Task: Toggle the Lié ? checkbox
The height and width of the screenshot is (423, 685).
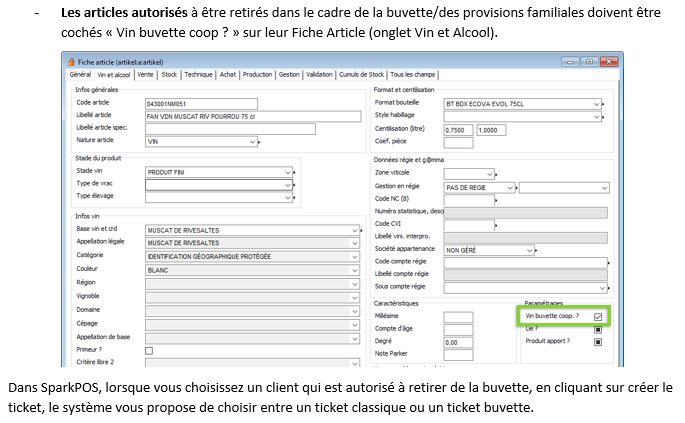Action: tap(598, 329)
